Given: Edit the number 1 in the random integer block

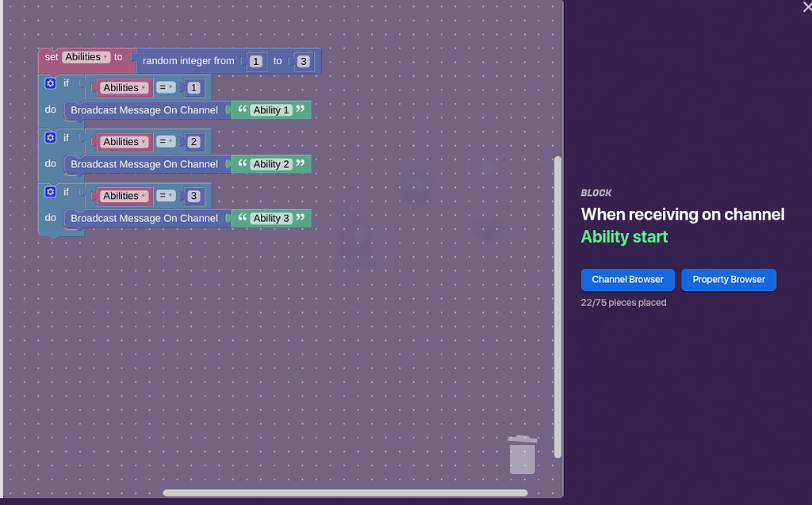Looking at the screenshot, I should tap(255, 61).
